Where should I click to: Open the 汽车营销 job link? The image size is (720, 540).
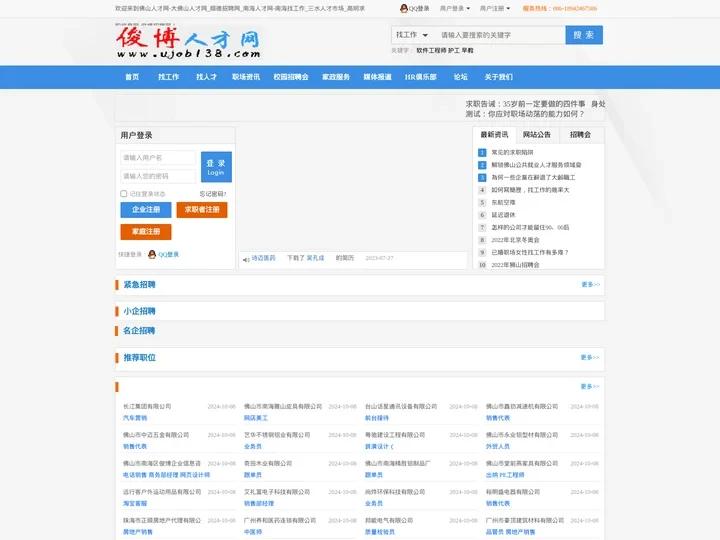tap(135, 418)
